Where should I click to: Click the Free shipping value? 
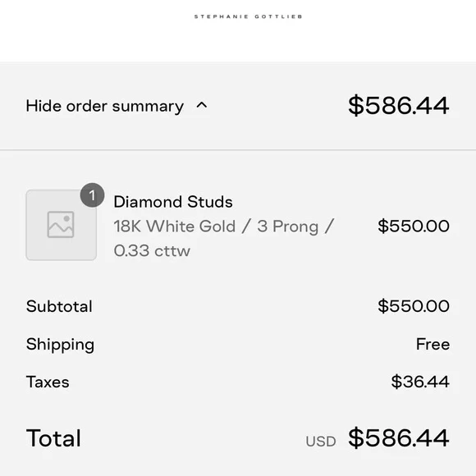(433, 344)
